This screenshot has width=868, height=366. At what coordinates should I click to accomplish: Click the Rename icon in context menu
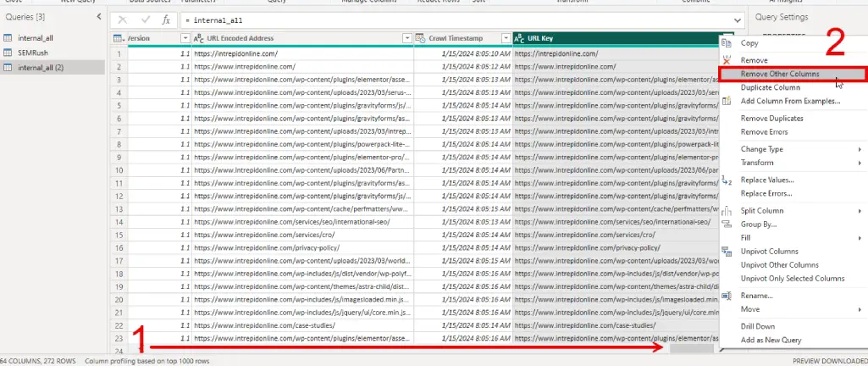727,296
